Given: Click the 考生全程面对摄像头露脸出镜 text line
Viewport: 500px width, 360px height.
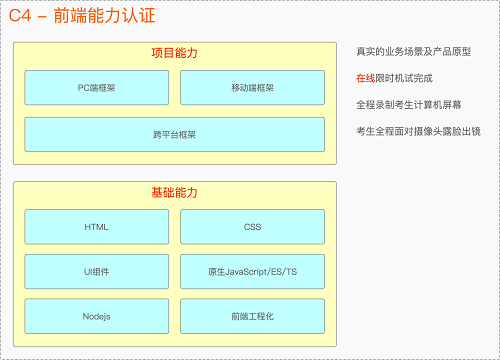Looking at the screenshot, I should pyautogui.click(x=418, y=131).
